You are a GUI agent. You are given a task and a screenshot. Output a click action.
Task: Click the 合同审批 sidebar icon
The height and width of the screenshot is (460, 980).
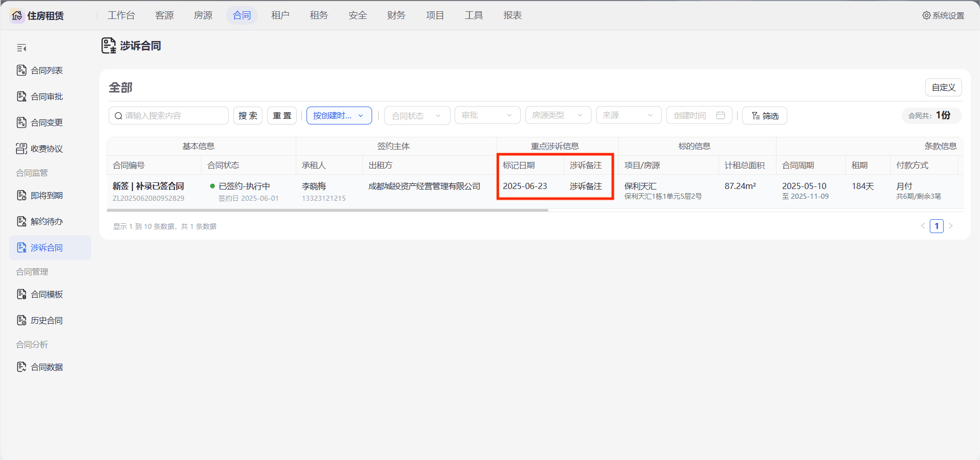point(22,96)
